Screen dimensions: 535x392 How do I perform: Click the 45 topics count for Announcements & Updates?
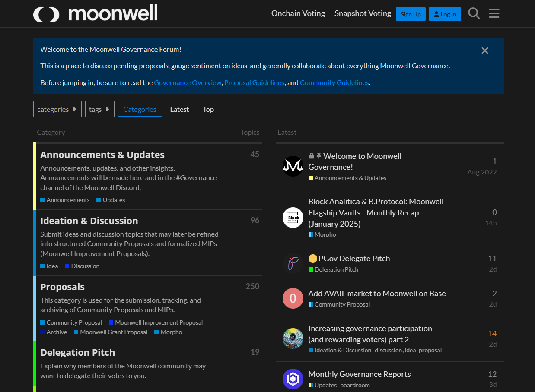point(255,154)
